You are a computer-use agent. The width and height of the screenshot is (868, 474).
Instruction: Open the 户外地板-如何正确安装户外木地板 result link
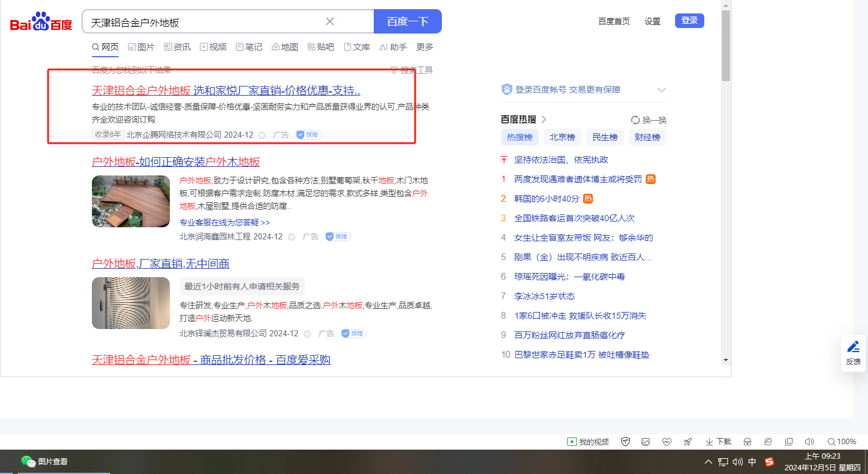[x=176, y=161]
